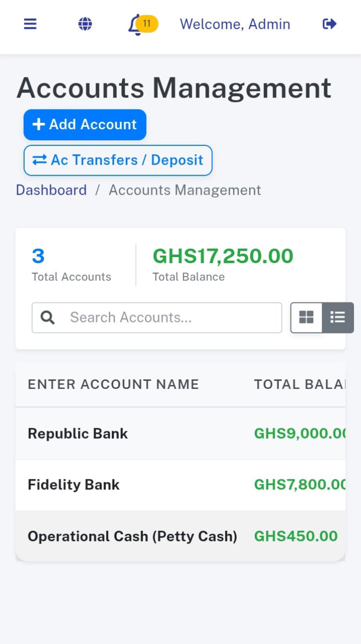This screenshot has height=644, width=361.
Task: Open Ac Transfers / Deposit
Action: click(x=118, y=160)
